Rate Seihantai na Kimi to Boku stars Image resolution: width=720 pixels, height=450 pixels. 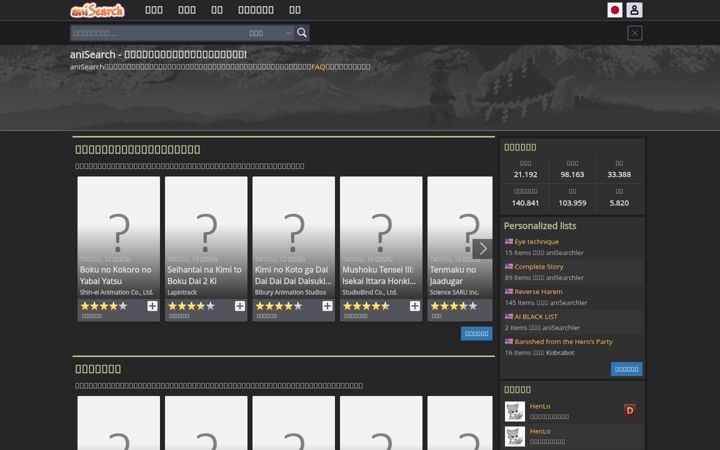(x=191, y=306)
